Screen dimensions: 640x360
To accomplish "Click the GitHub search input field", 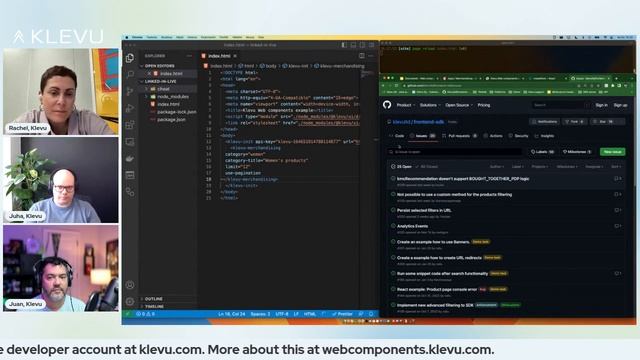I will 560,105.
